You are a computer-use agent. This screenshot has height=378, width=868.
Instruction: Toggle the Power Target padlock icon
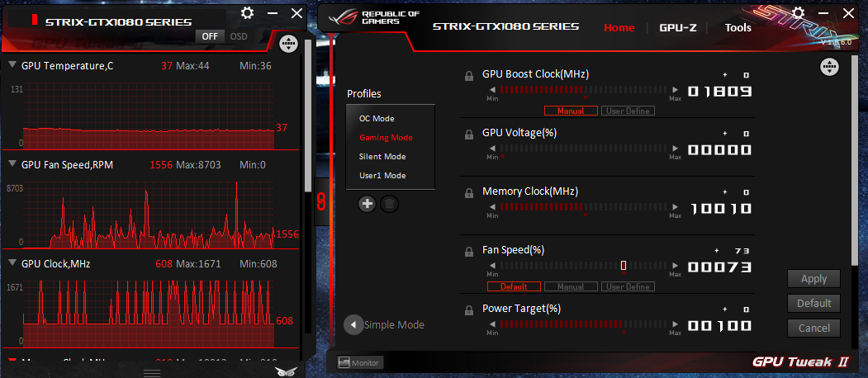[x=469, y=310]
